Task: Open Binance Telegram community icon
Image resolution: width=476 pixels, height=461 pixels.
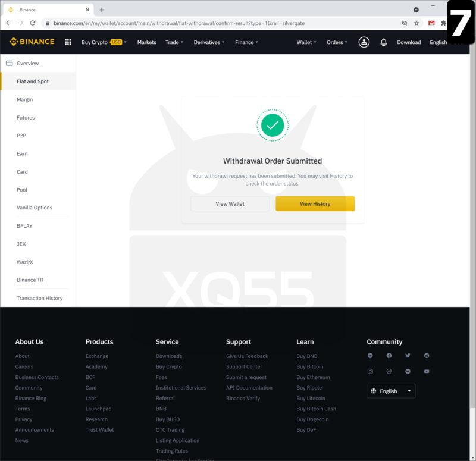Action: [x=370, y=356]
